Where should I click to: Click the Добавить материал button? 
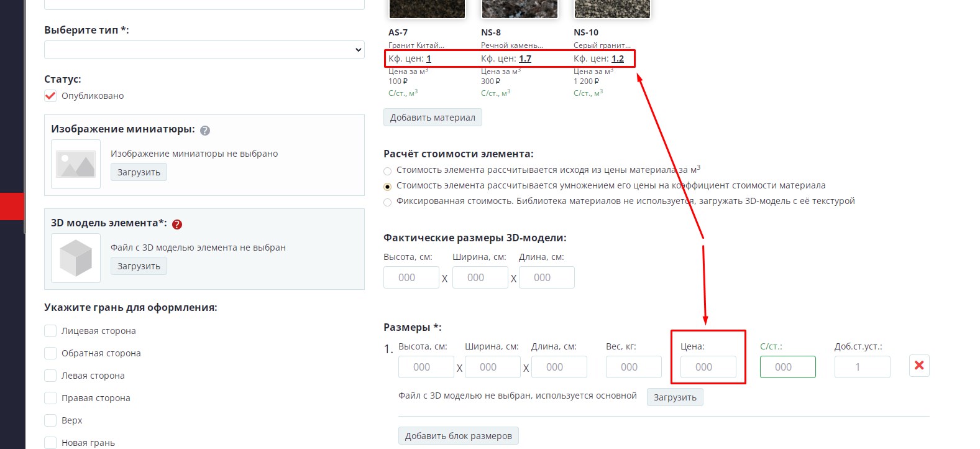433,118
